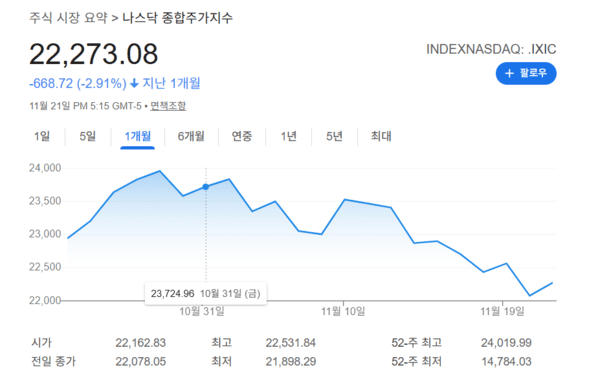Click the down arrow beside 지난 1개월
The height and width of the screenshot is (383, 600).
point(134,83)
